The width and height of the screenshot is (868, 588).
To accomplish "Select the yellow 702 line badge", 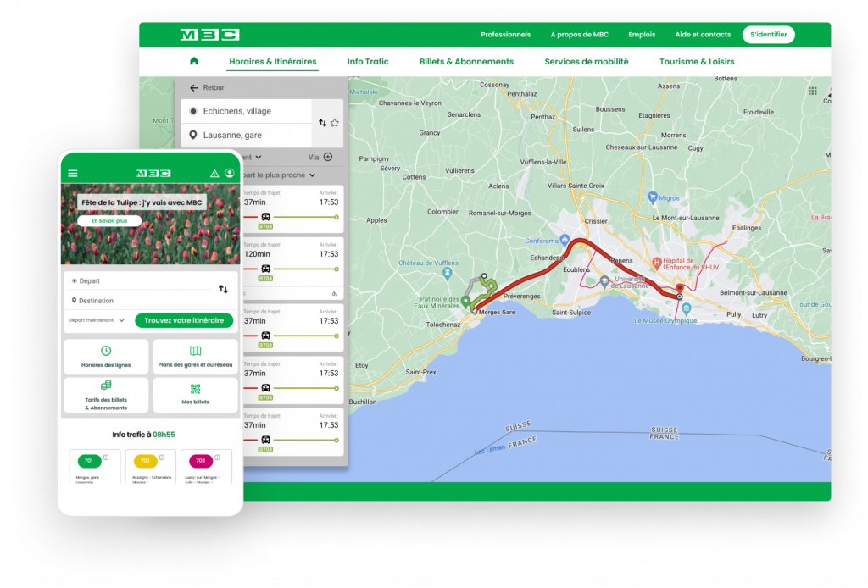I will point(145,460).
